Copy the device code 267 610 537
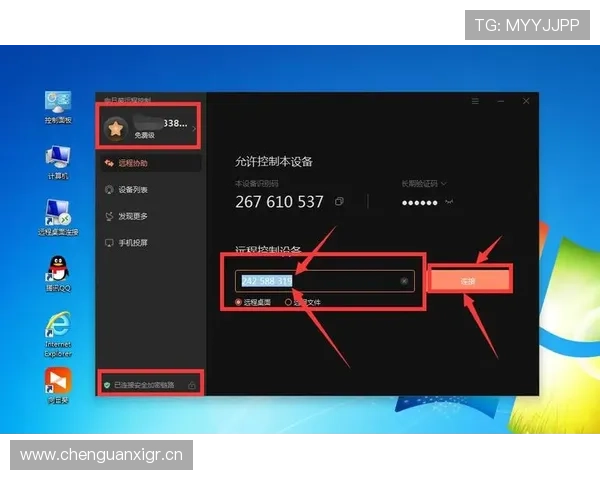600x480 pixels. 339,201
